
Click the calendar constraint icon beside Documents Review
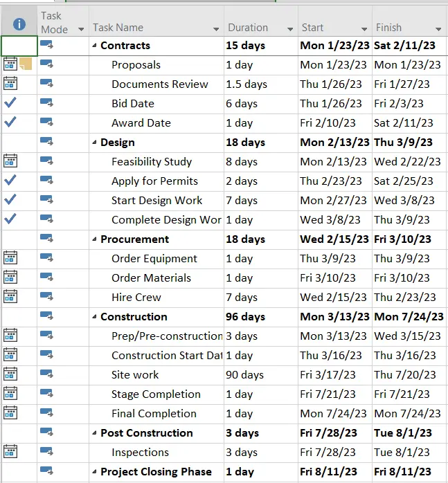(x=10, y=84)
